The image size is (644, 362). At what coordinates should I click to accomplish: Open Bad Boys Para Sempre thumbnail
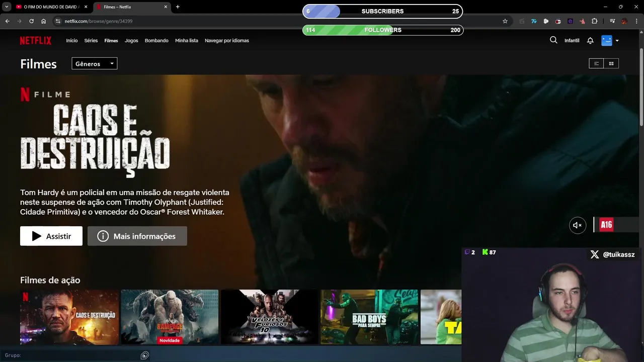(x=369, y=317)
